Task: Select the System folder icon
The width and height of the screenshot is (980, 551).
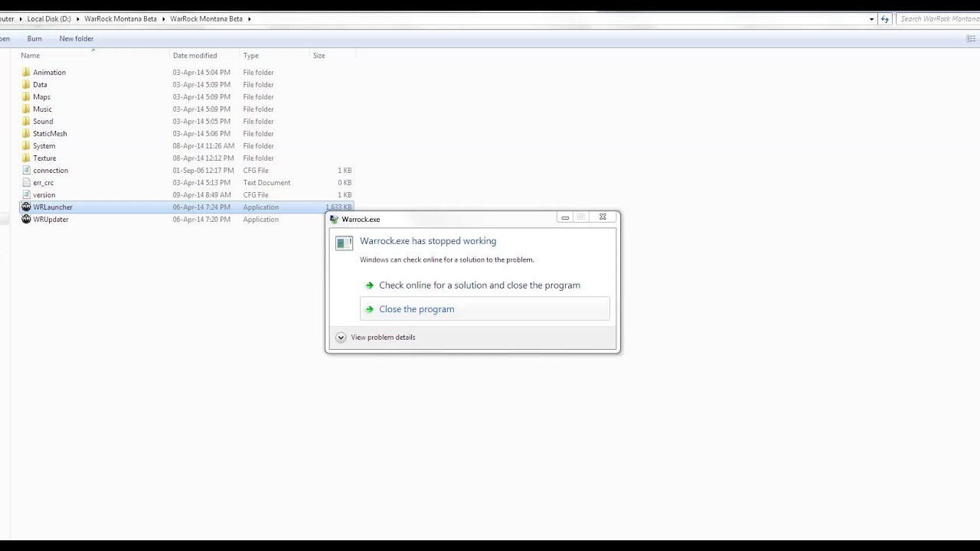Action: 26,146
